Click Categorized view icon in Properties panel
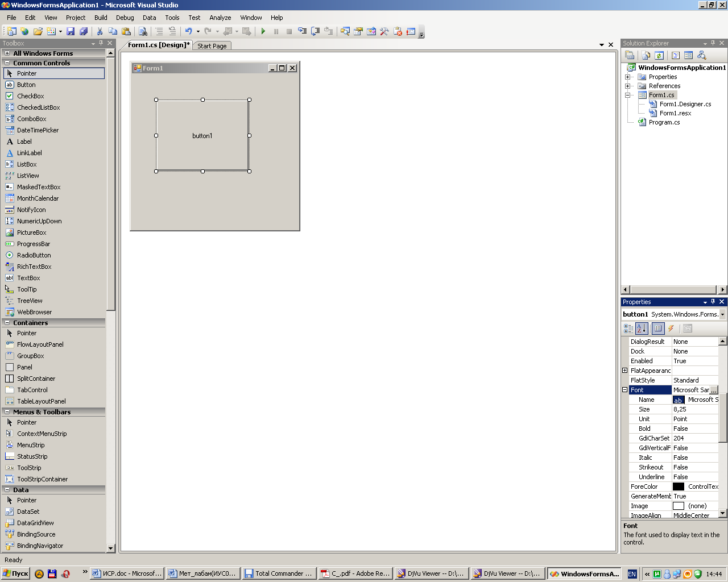 (x=628, y=329)
